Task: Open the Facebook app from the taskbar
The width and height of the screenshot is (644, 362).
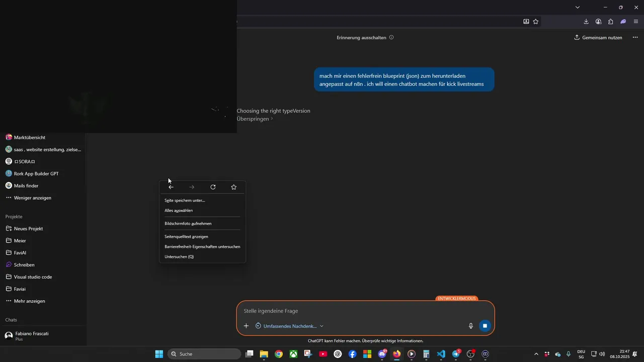Action: coord(353,354)
